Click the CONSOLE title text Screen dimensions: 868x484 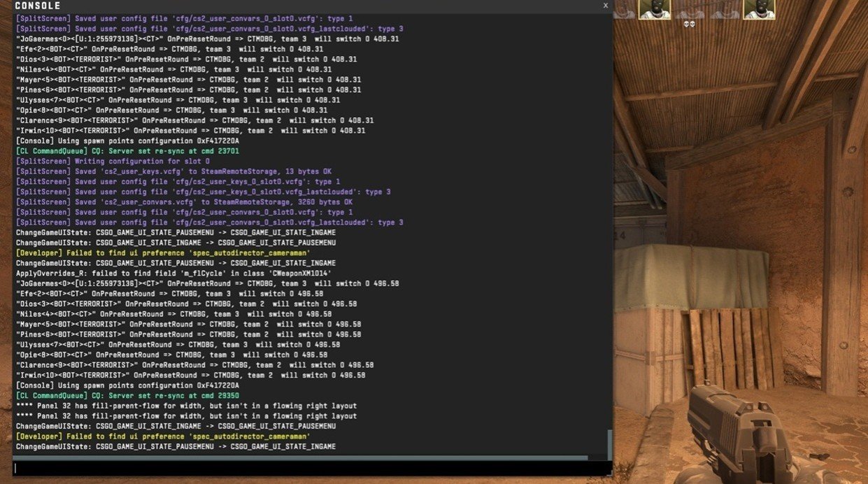tap(38, 6)
